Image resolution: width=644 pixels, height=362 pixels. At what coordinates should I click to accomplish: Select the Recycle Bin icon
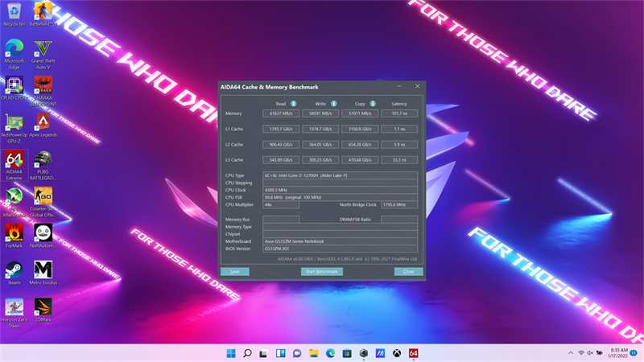pos(14,11)
